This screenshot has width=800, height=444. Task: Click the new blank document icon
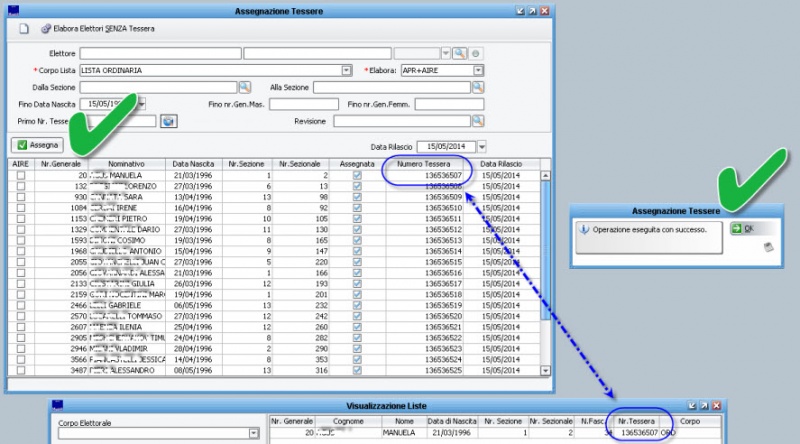[x=22, y=29]
